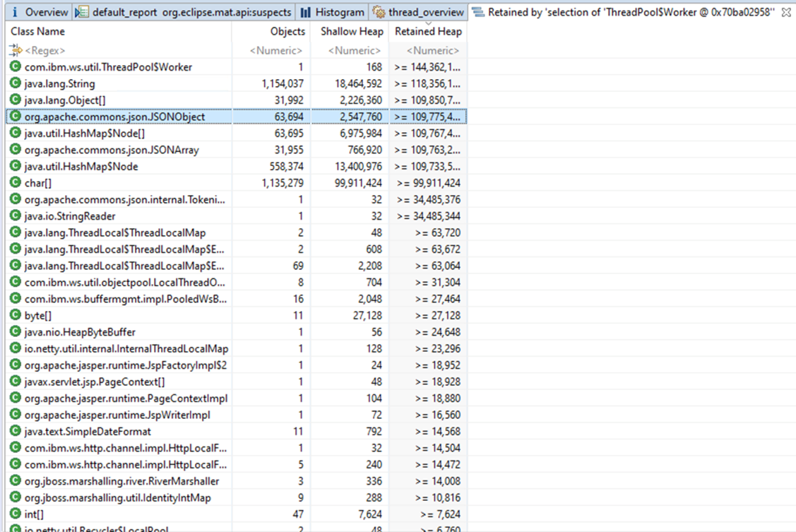Select the java.lang.String row
Viewport: 796px width, 532px height.
pyautogui.click(x=236, y=83)
